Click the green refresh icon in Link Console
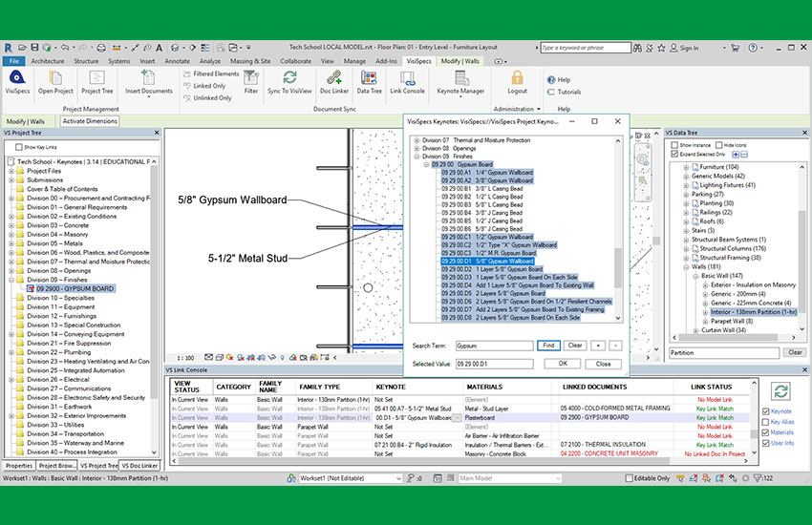Viewport: 812px width, 525px height. pos(780,391)
